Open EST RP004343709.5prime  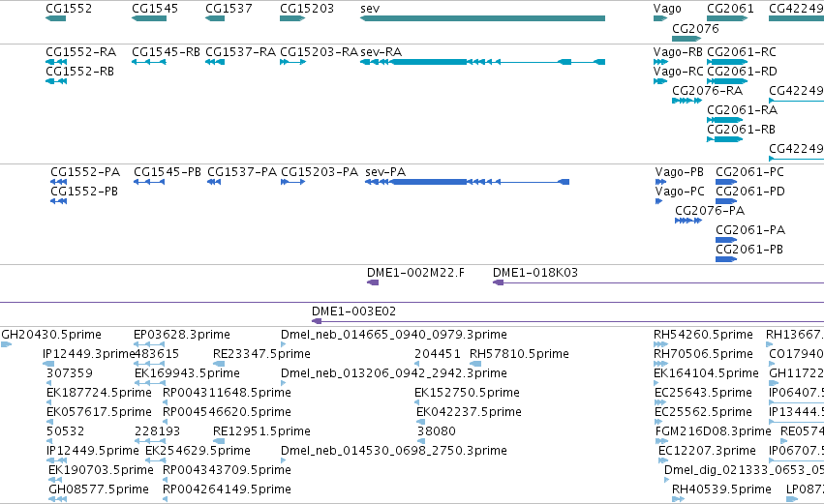pyautogui.click(x=227, y=471)
